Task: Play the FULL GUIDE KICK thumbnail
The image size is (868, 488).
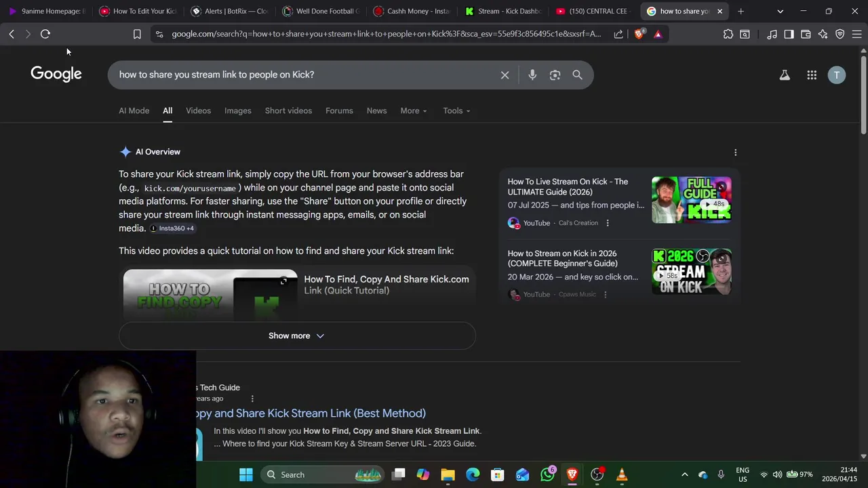Action: click(692, 199)
